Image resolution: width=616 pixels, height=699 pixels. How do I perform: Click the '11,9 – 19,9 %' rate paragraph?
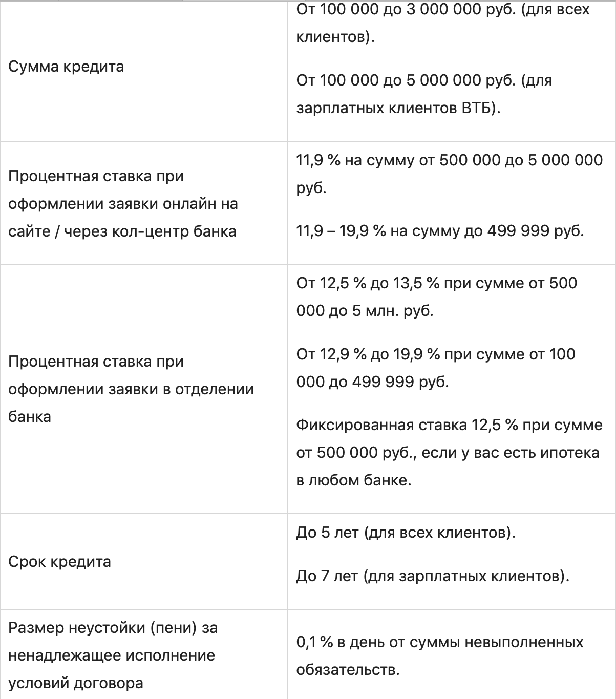(x=440, y=231)
